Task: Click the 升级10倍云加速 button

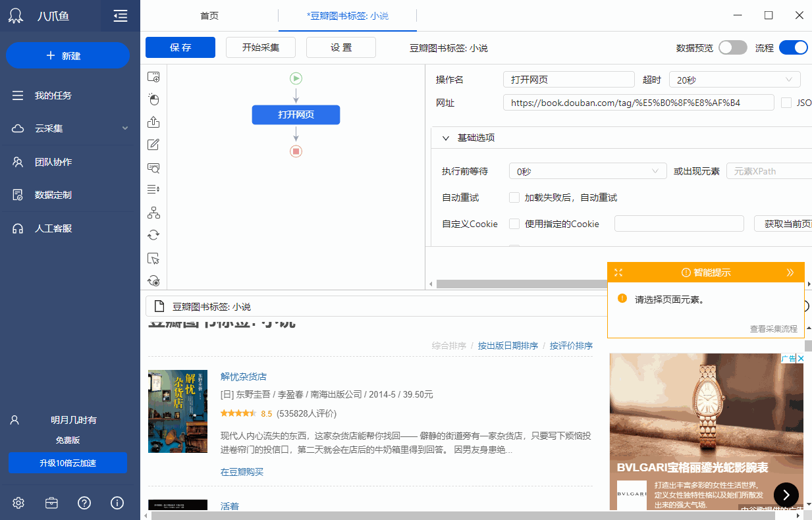Action: 68,463
